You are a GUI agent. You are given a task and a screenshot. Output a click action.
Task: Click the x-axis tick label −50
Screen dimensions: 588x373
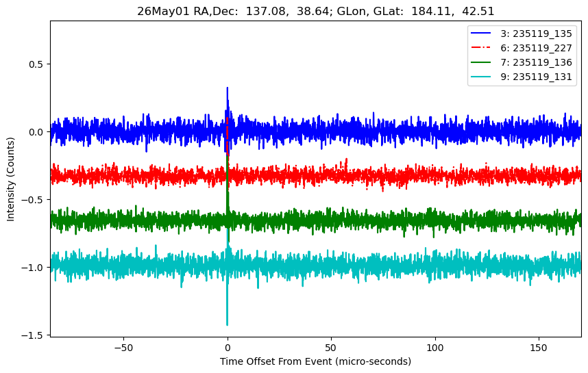(123, 348)
